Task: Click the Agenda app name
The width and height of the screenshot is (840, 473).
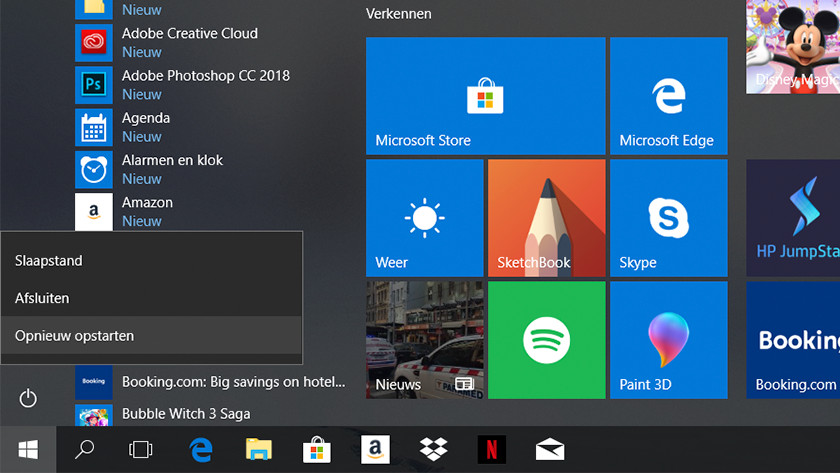Action: point(146,118)
